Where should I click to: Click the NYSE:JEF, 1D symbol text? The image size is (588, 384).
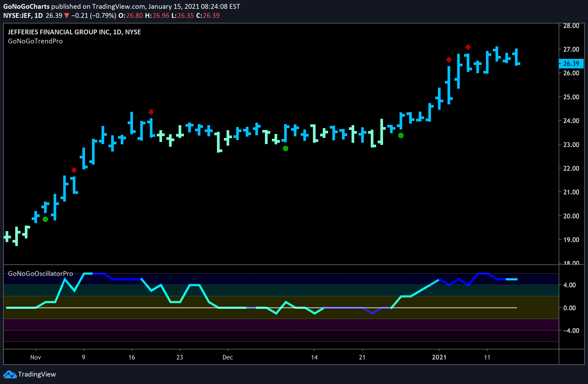point(23,16)
